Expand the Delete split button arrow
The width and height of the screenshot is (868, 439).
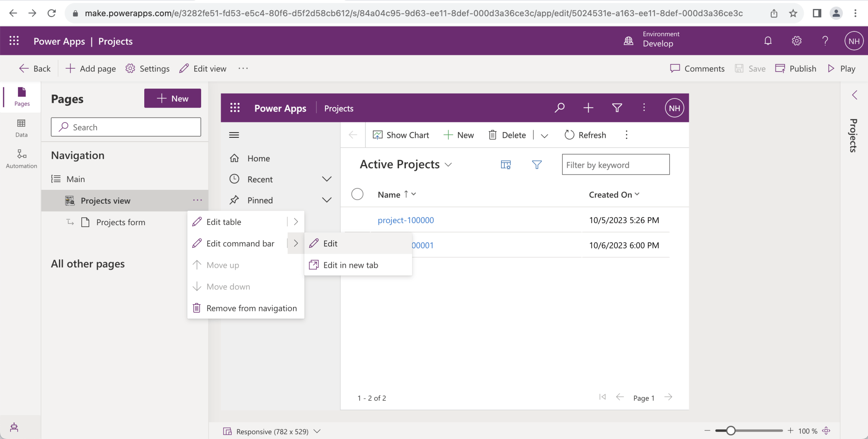[x=545, y=135]
